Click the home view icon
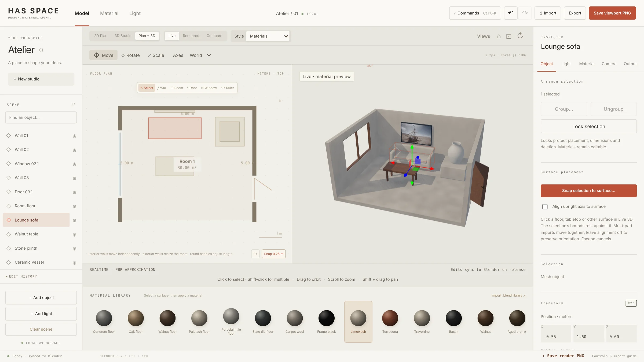The height and width of the screenshot is (362, 644). point(499,36)
